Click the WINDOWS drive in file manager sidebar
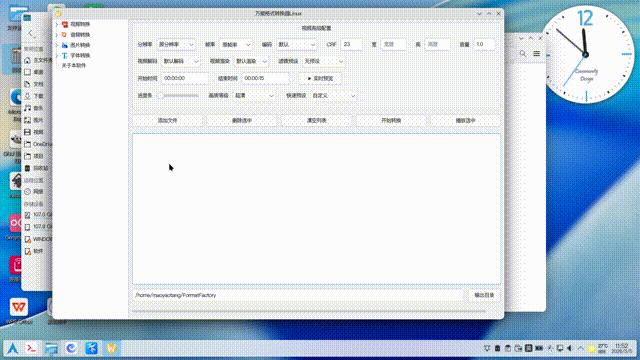The image size is (640, 360). point(38,239)
